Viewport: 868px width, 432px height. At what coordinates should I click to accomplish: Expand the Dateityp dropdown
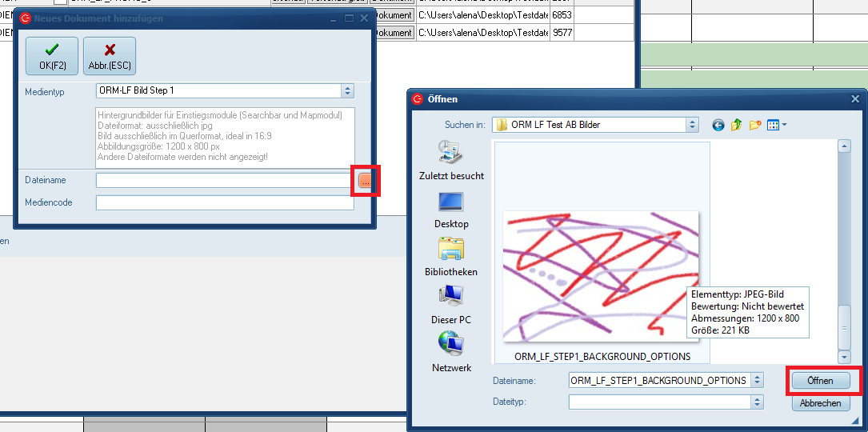757,402
